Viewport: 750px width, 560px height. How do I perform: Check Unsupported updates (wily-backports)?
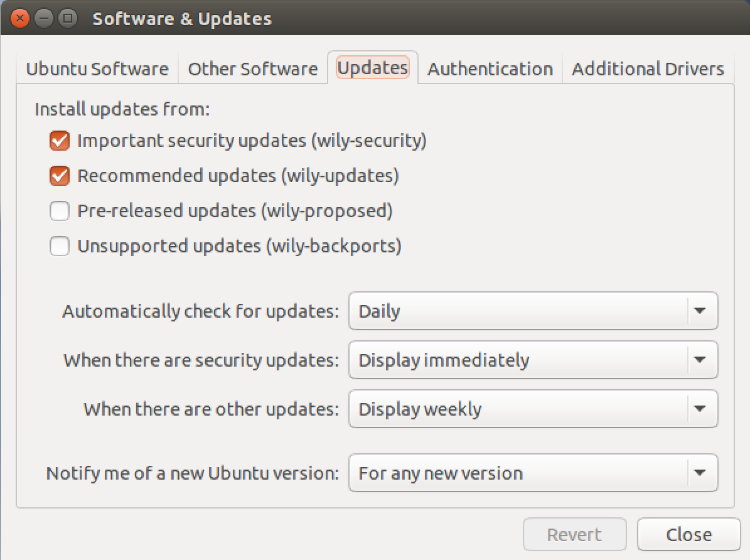[59, 246]
